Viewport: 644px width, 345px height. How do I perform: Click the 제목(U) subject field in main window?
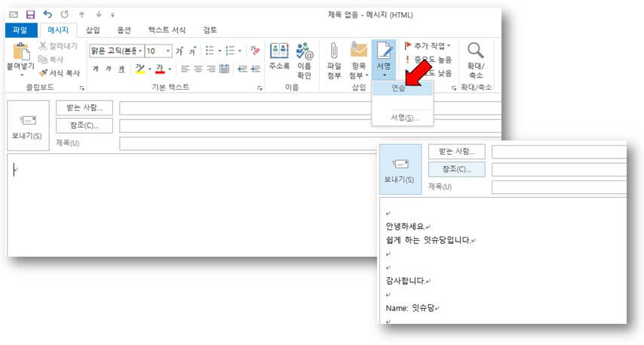coord(310,143)
